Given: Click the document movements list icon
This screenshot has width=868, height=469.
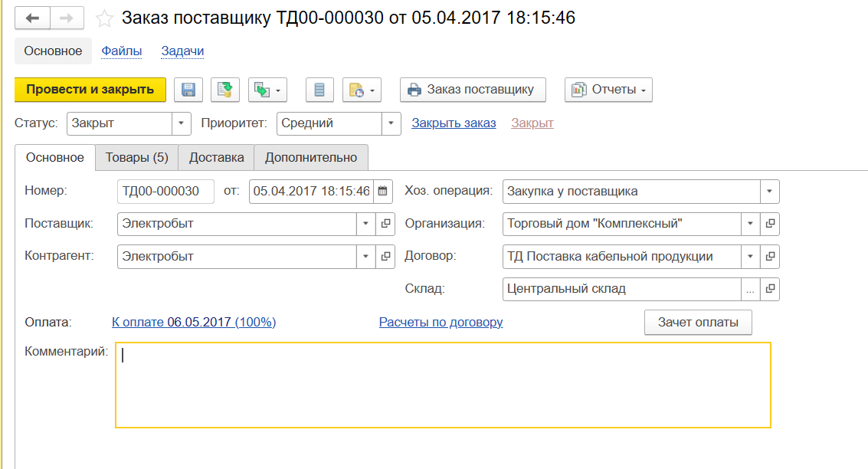Looking at the screenshot, I should click(319, 90).
